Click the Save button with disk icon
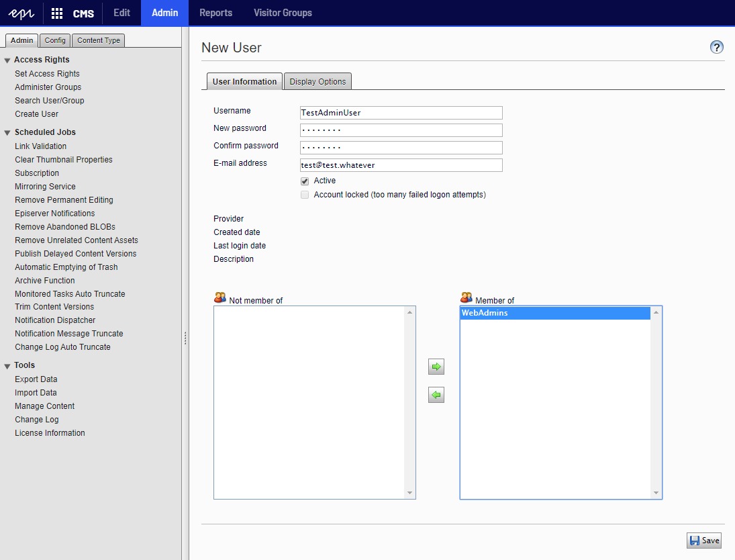This screenshot has width=735, height=560. tap(703, 541)
